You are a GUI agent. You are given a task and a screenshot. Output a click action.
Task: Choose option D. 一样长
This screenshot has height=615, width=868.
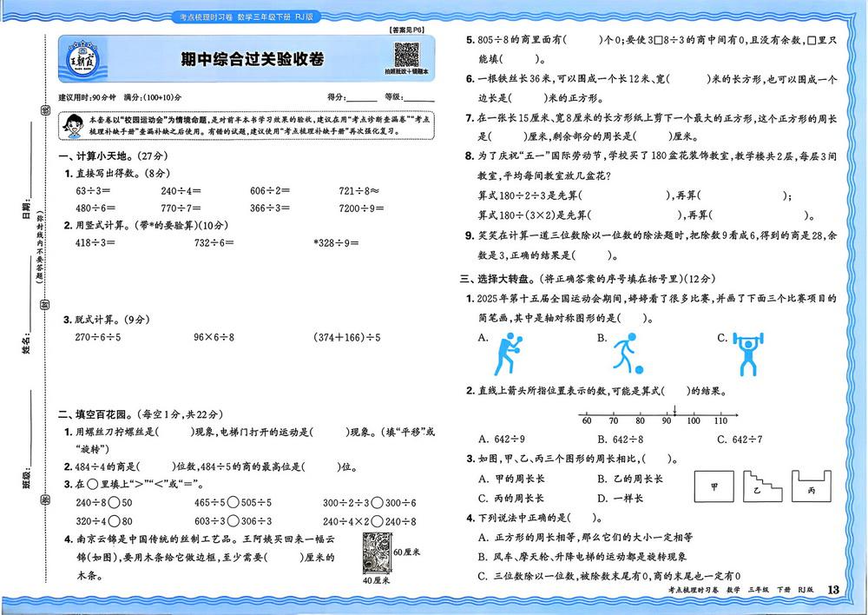(x=620, y=498)
